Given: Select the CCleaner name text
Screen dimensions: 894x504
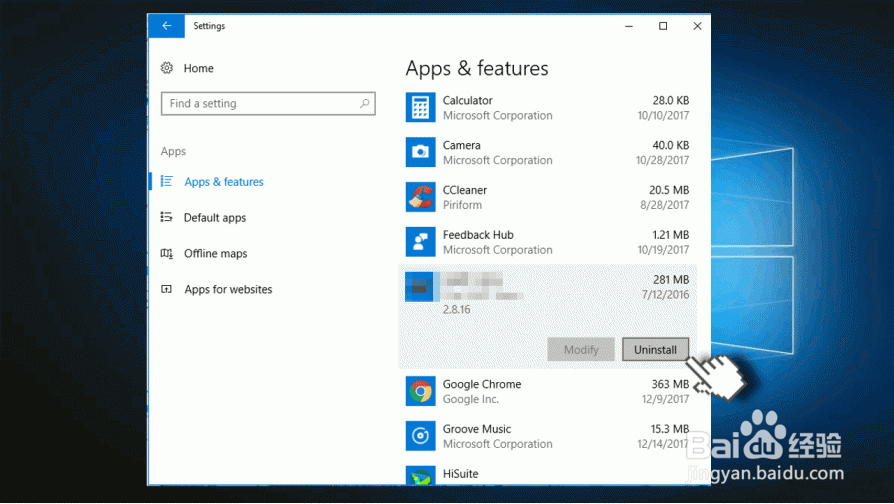Looking at the screenshot, I should 465,190.
